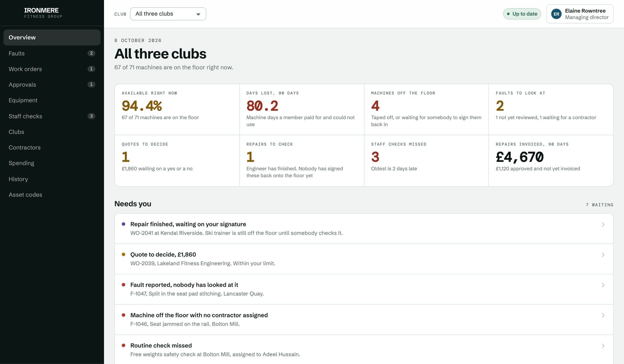This screenshot has height=364, width=624.
Task: Open Approvals in the sidebar
Action: pos(52,85)
